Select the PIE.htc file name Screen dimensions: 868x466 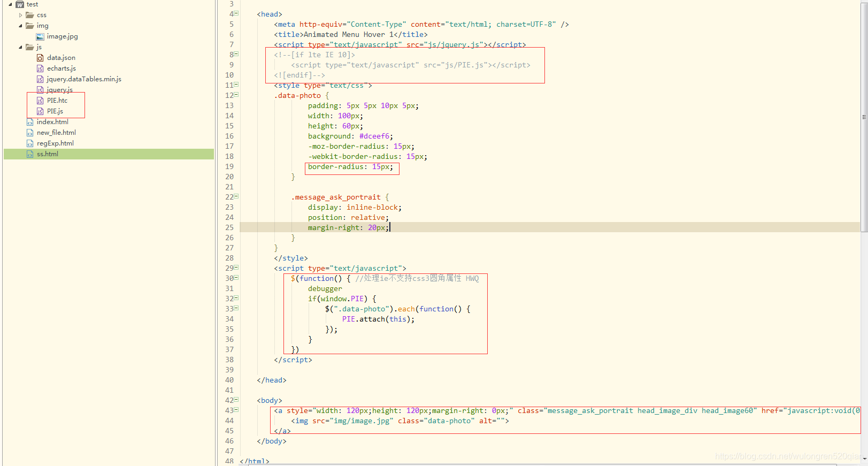[x=57, y=101]
